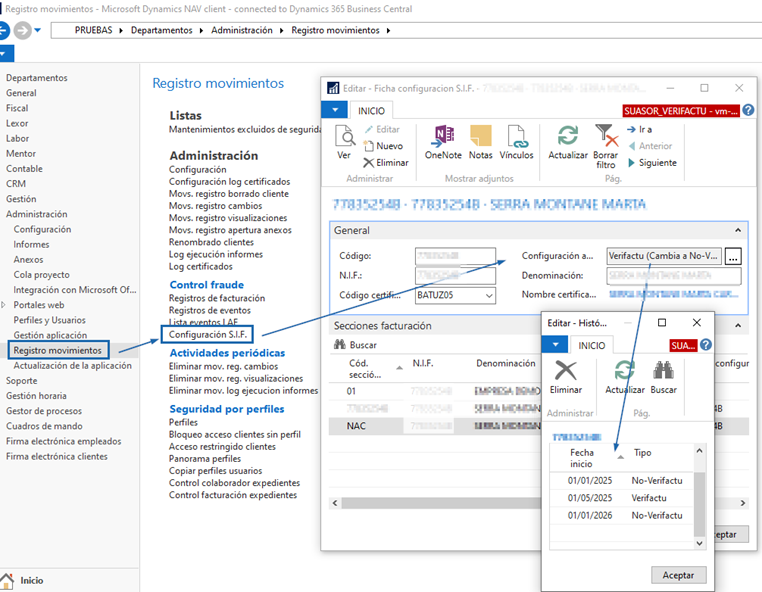Click the Ver magnifier icon in the ribbon
This screenshot has height=592, width=762.
point(344,139)
